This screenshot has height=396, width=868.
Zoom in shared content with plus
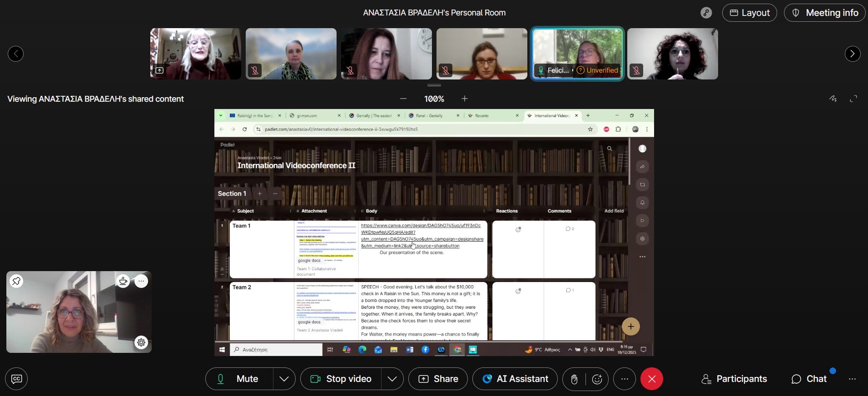pos(464,99)
